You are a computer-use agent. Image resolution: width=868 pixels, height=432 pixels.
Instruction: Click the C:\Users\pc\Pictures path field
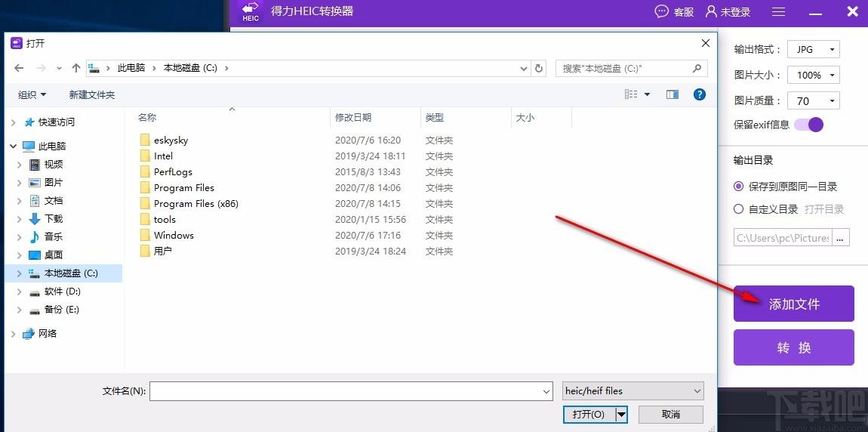(x=782, y=238)
